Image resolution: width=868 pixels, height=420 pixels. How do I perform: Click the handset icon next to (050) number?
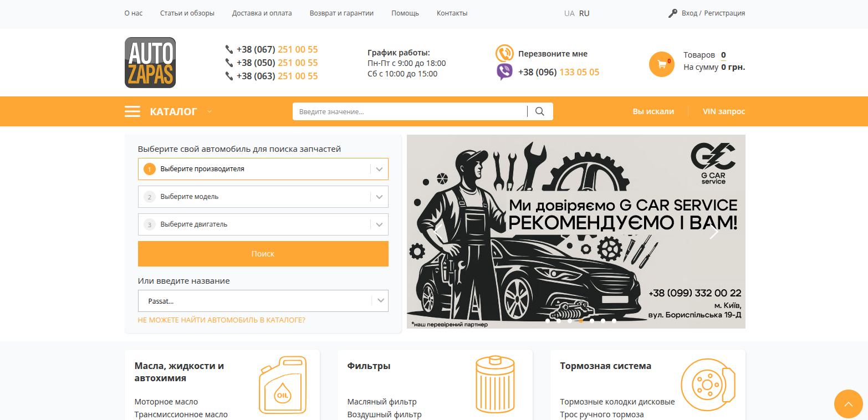click(x=229, y=63)
